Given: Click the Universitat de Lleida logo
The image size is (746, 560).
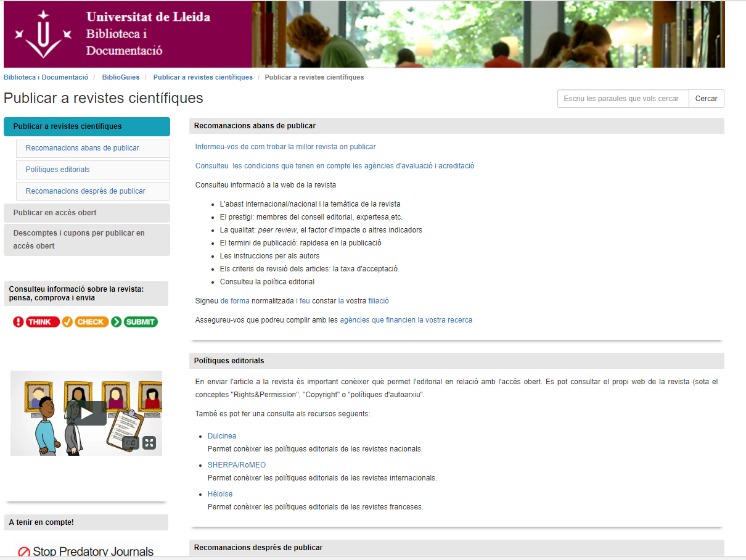Looking at the screenshot, I should click(42, 35).
